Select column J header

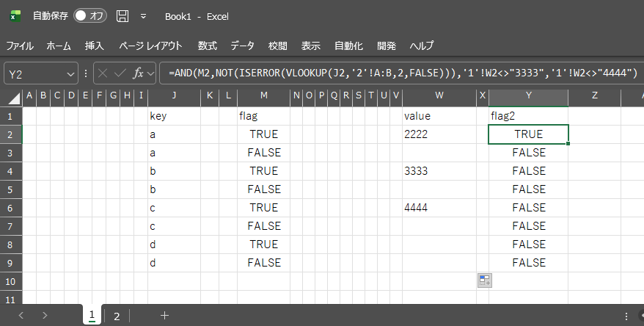174,95
